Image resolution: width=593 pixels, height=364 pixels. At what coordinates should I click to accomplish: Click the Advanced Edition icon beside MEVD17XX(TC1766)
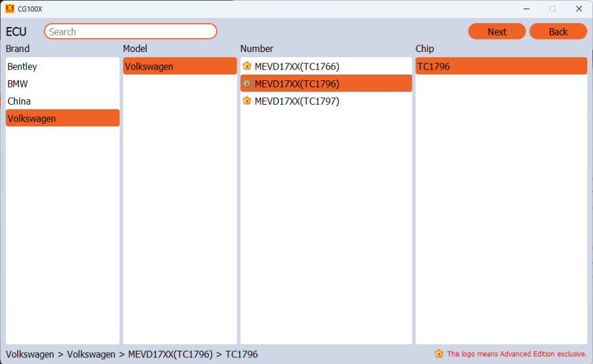(x=246, y=66)
